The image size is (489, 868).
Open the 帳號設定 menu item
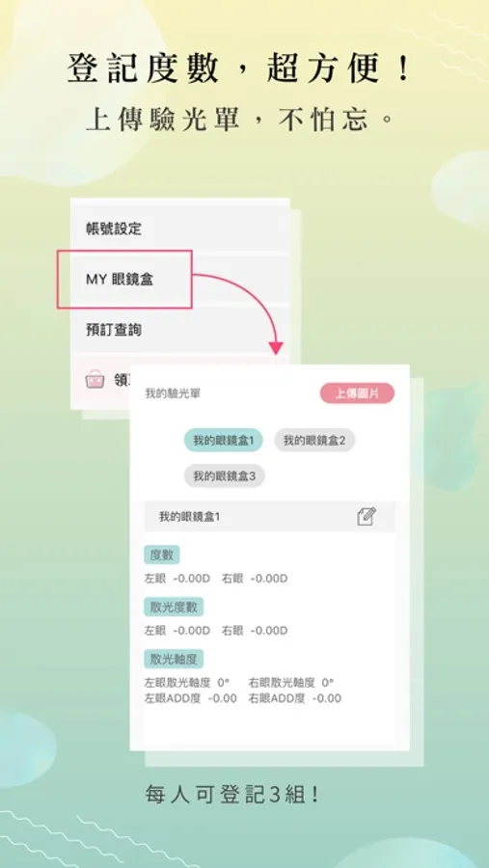point(180,228)
